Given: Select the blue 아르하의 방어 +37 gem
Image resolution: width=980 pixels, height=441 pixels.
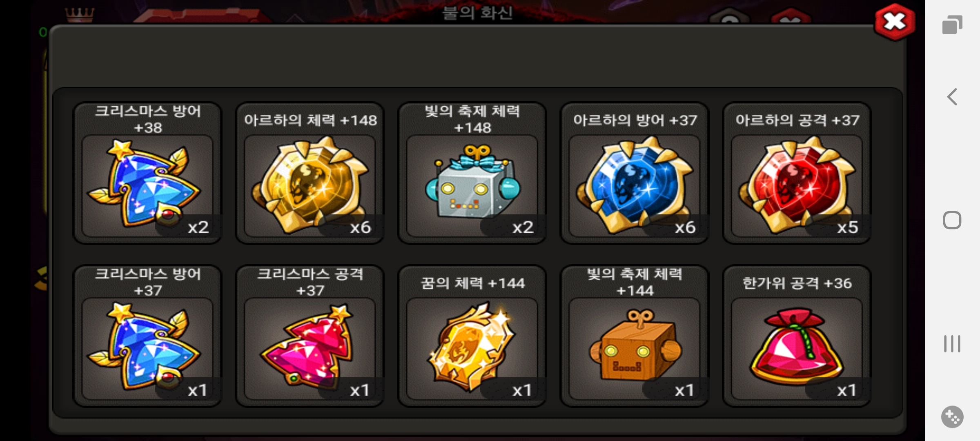Looking at the screenshot, I should [635, 173].
